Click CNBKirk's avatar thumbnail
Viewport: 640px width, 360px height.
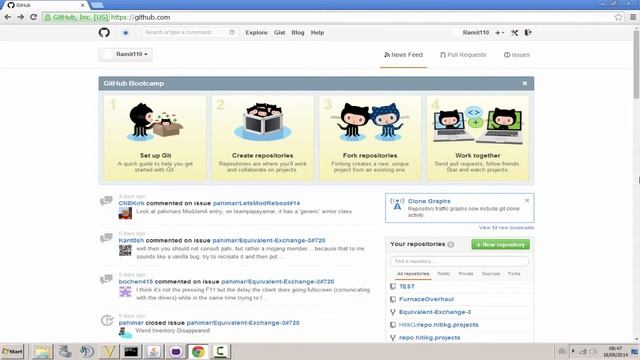[x=125, y=213]
